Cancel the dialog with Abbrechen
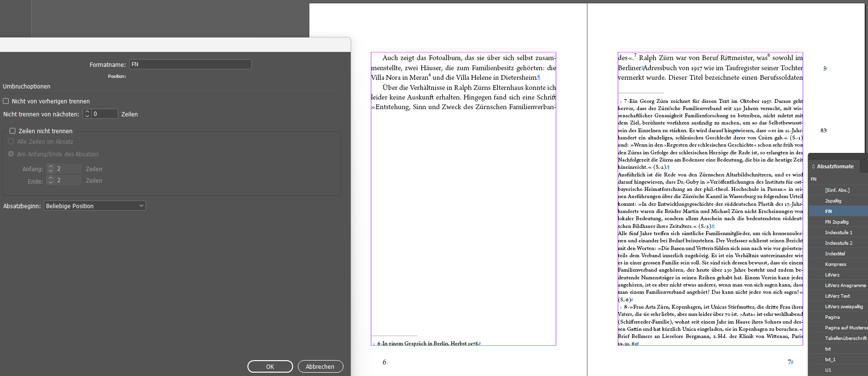 pyautogui.click(x=320, y=366)
